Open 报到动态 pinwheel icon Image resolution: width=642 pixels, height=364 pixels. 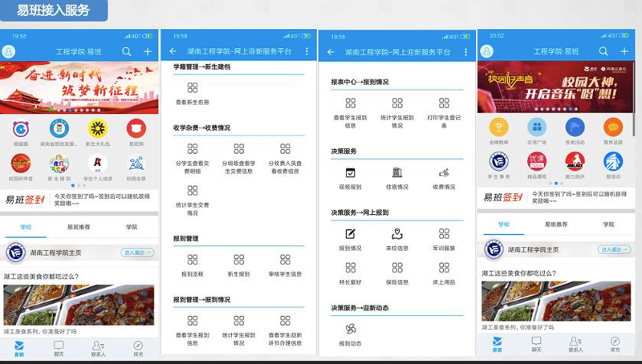coord(350,330)
